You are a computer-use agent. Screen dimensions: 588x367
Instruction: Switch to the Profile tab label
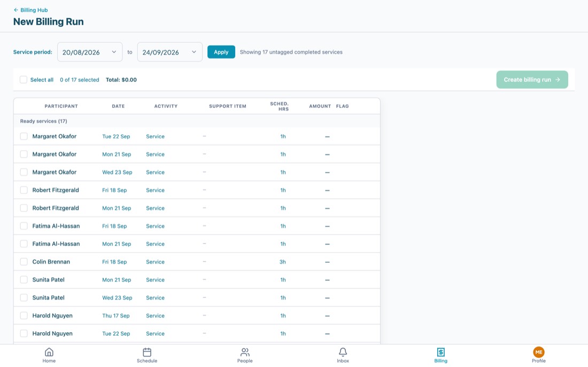tap(539, 361)
